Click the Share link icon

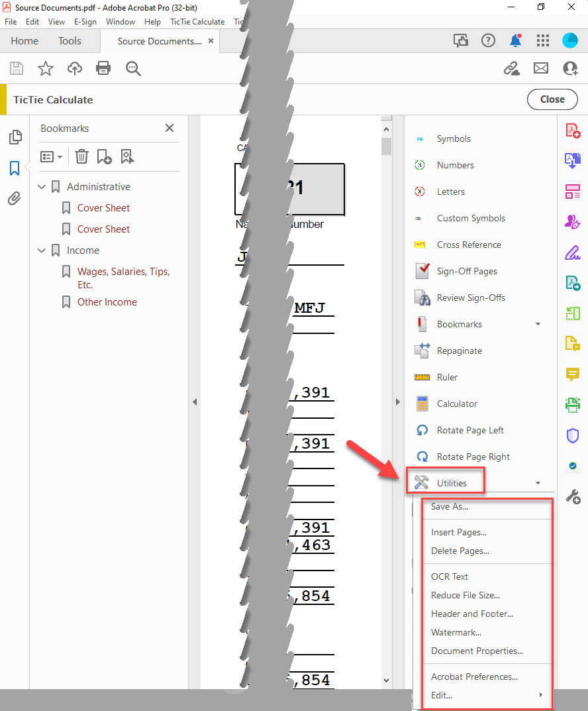click(511, 68)
